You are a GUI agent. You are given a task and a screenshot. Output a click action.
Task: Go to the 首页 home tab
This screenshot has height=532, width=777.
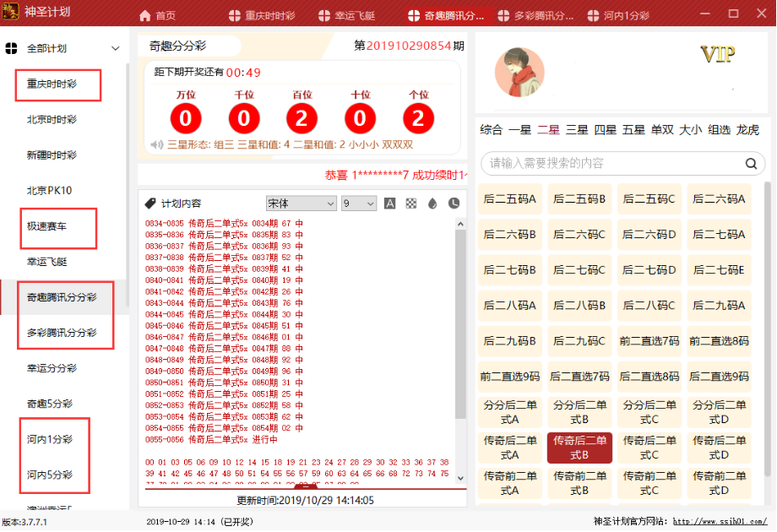(157, 16)
